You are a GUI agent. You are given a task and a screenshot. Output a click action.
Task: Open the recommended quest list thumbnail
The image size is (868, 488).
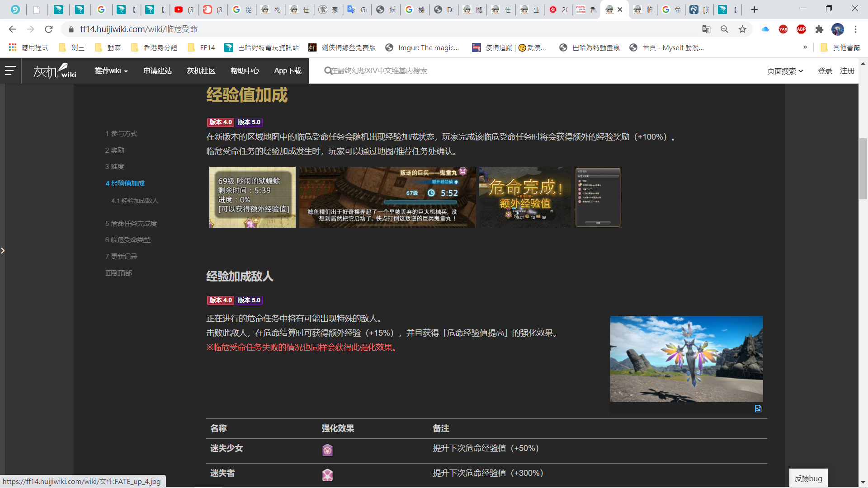click(598, 197)
